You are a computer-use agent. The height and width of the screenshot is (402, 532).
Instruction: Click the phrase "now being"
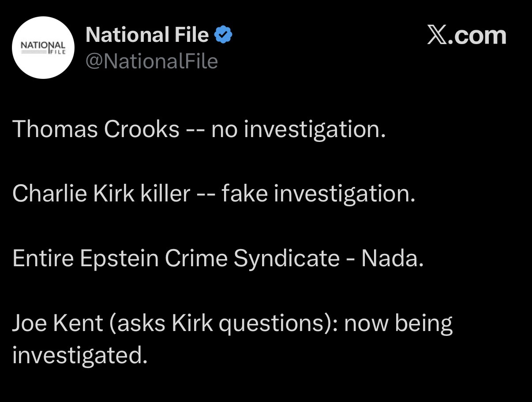pos(398,323)
